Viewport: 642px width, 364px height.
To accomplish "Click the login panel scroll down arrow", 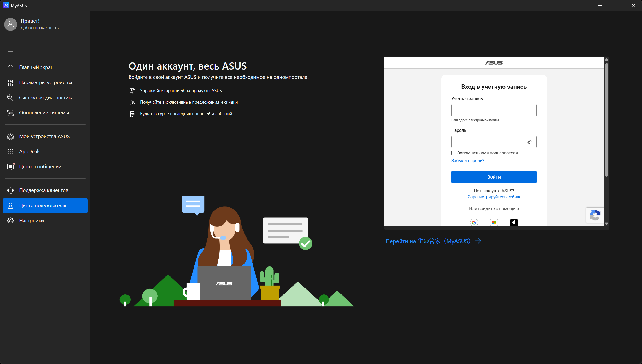I will pyautogui.click(x=607, y=224).
